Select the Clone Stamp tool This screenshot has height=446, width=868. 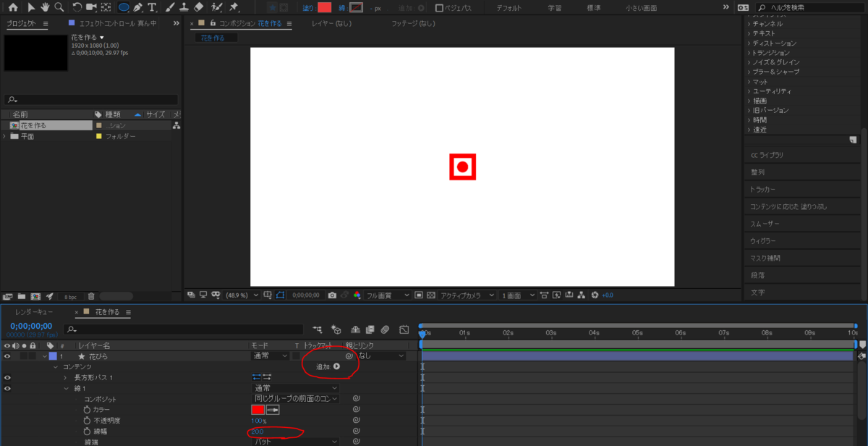(184, 7)
